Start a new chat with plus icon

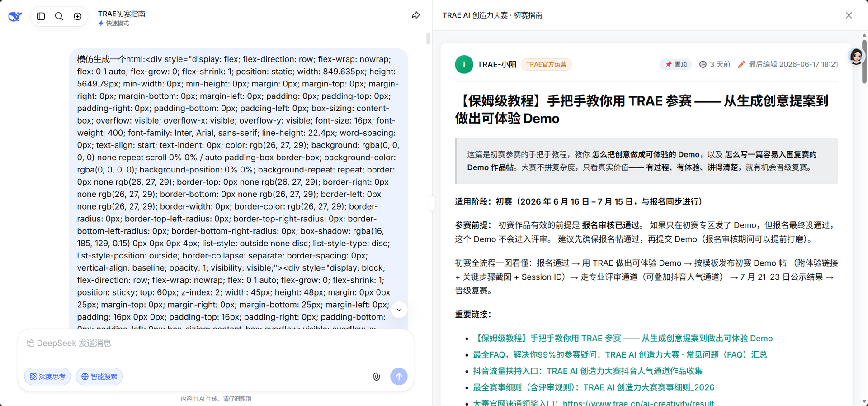click(x=78, y=16)
